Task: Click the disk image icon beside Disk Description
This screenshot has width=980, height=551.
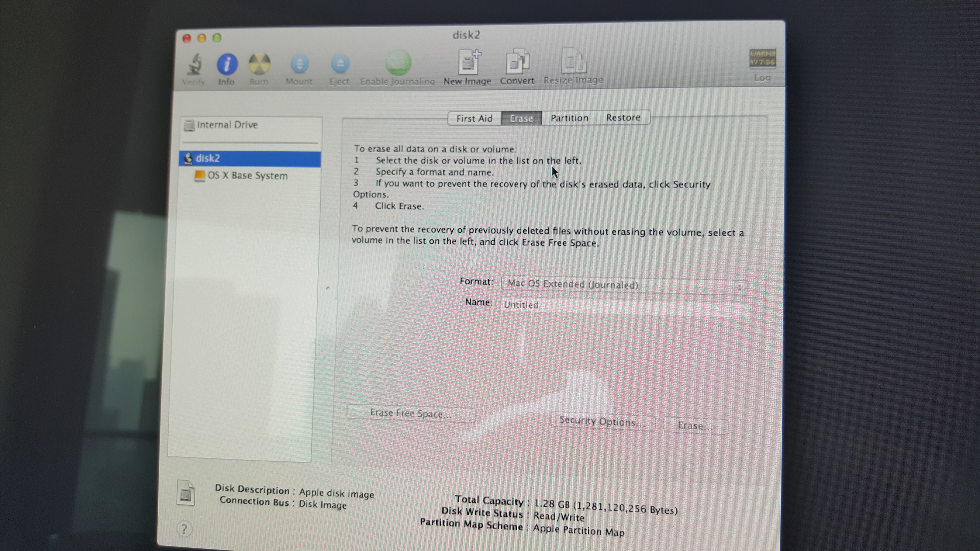Action: click(x=186, y=493)
